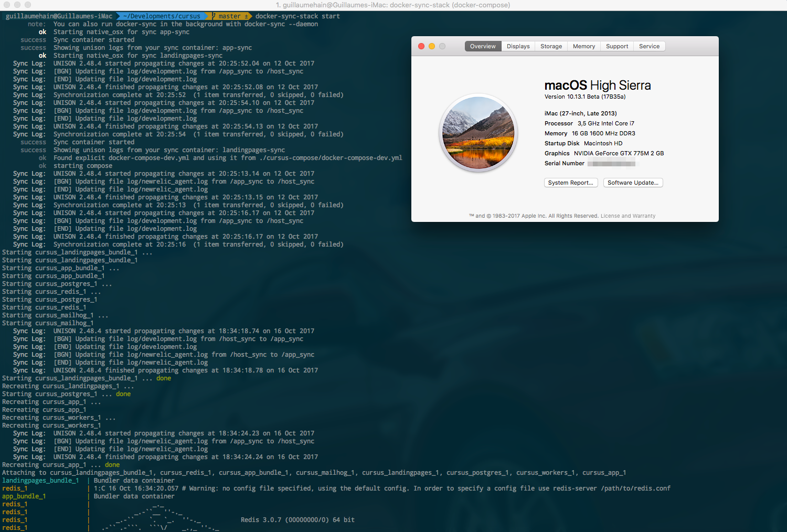
Task: Click the ~/Developments/cursus prompt segment
Action: [162, 16]
